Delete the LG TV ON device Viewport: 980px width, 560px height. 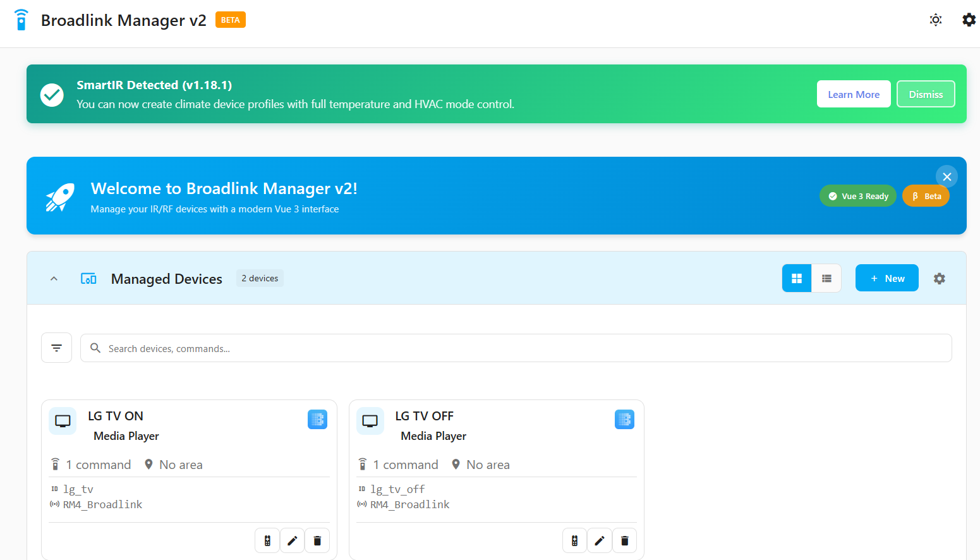click(x=317, y=540)
